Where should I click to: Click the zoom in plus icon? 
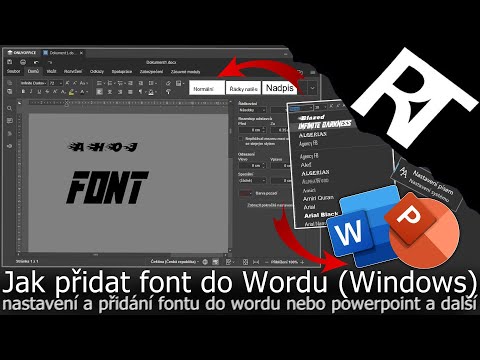pyautogui.click(x=302, y=262)
